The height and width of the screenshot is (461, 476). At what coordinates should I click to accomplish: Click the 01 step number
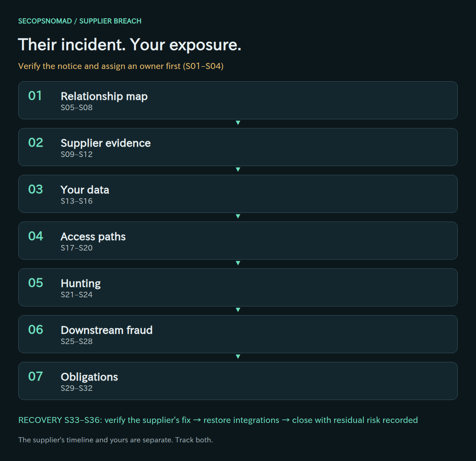click(x=35, y=96)
